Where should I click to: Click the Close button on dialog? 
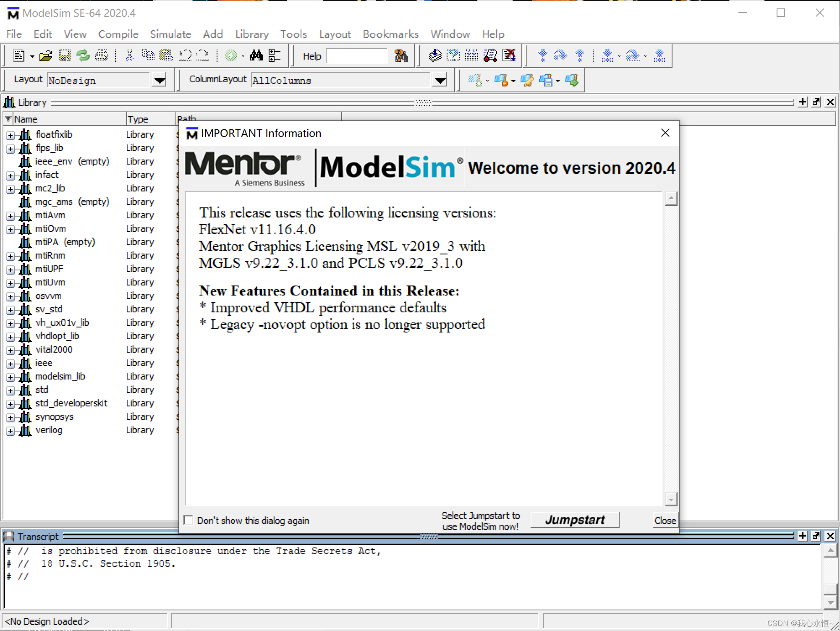click(x=662, y=519)
